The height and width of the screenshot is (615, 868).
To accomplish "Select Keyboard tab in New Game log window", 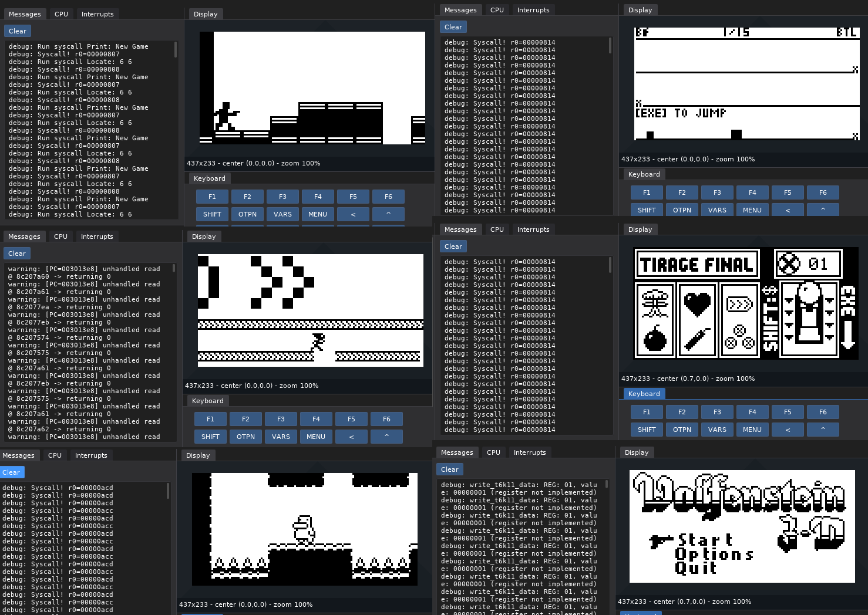I will pos(210,178).
